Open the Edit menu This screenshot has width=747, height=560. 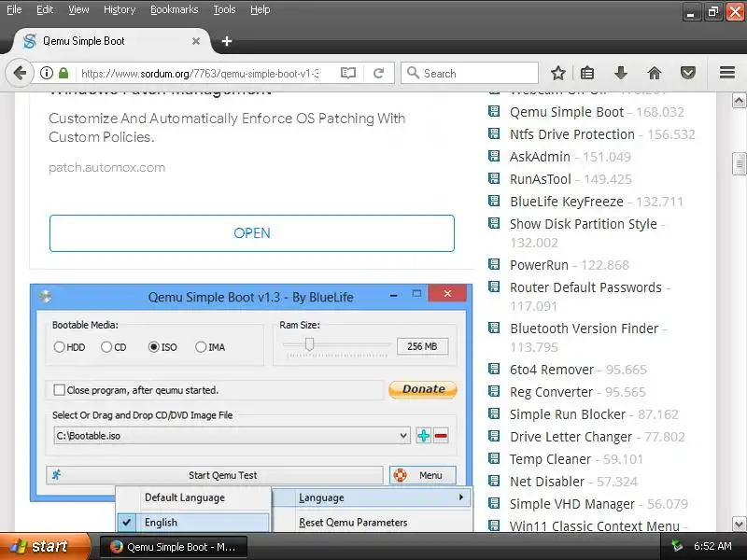tap(45, 9)
